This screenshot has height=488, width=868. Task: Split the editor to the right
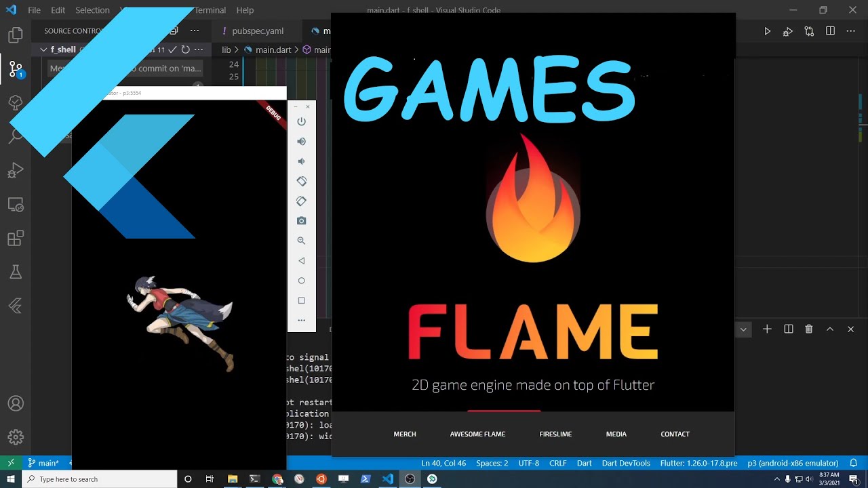[x=830, y=31]
